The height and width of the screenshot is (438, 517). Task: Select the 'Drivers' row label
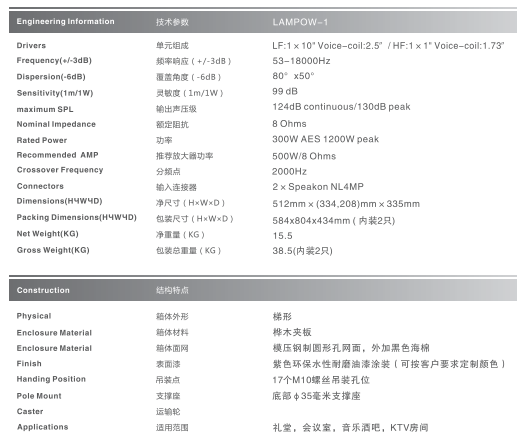pos(31,45)
